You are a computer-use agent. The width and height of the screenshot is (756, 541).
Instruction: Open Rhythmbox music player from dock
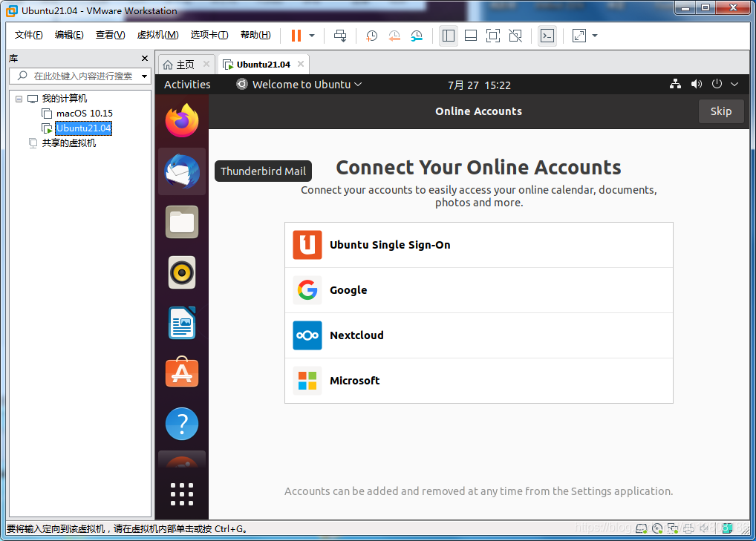click(x=182, y=272)
